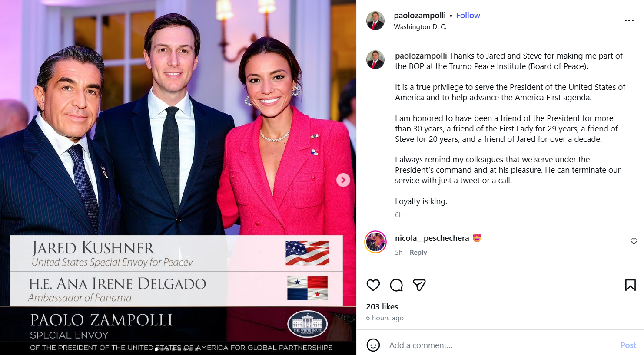Save the post with the bookmark icon
Screen dimensions: 644x355
631,285
